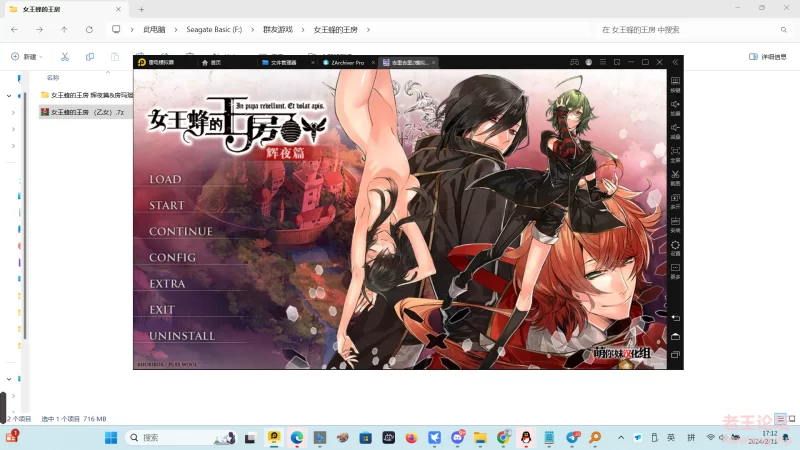Close the active game tab in emulator
Screen dimensions: 800x450
tap(433, 62)
